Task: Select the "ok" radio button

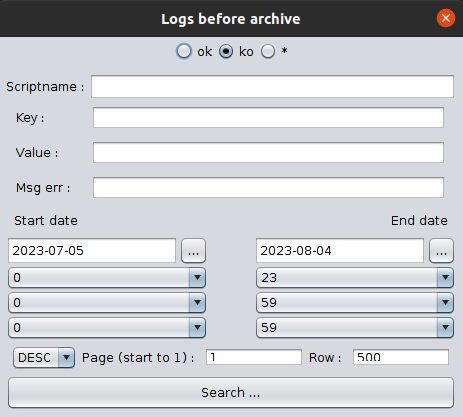Action: coord(184,51)
